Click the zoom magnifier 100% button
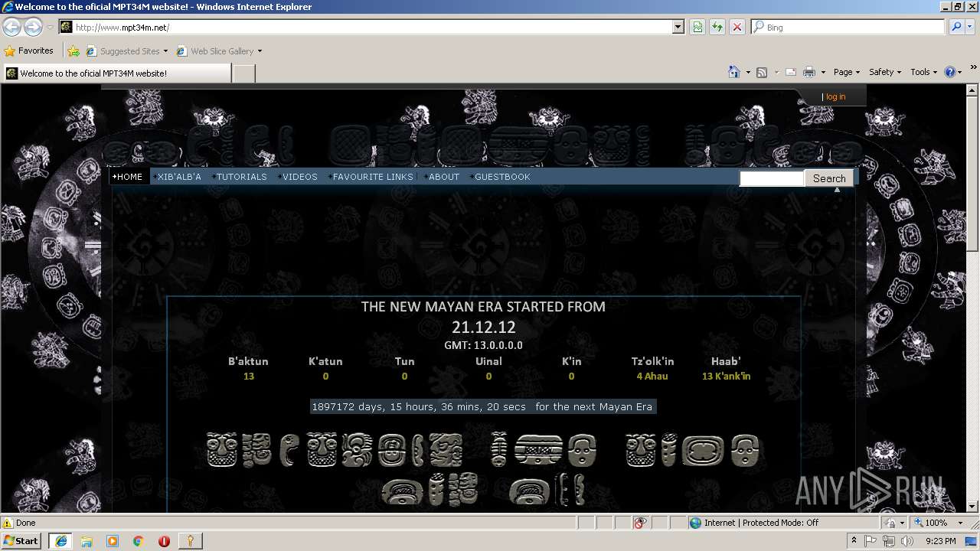 [x=930, y=523]
